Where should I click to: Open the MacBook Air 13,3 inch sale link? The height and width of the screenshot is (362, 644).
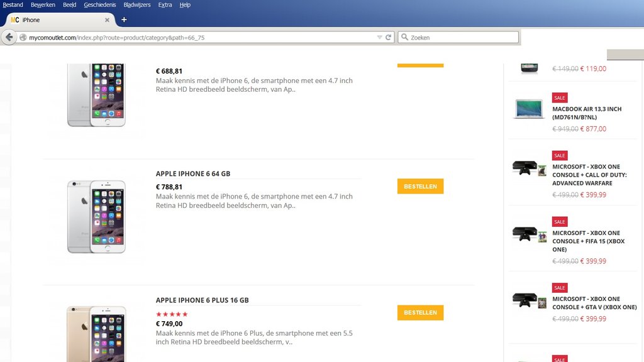coord(587,113)
